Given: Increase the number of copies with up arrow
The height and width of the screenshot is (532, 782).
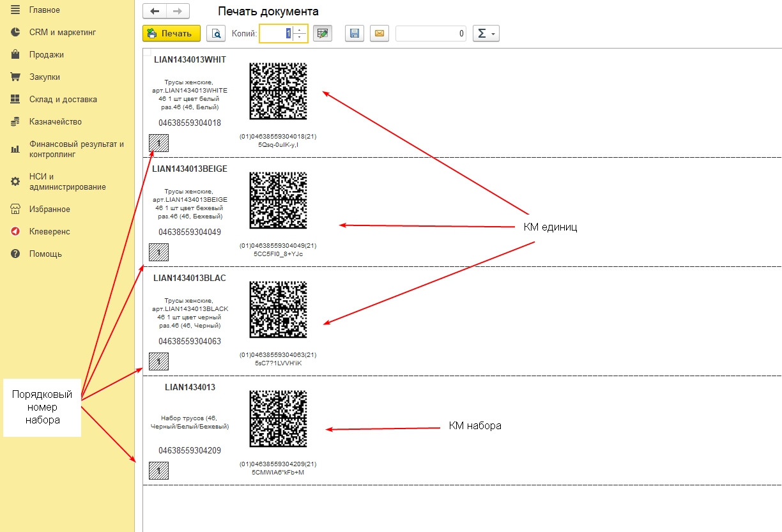Looking at the screenshot, I should coord(300,30).
